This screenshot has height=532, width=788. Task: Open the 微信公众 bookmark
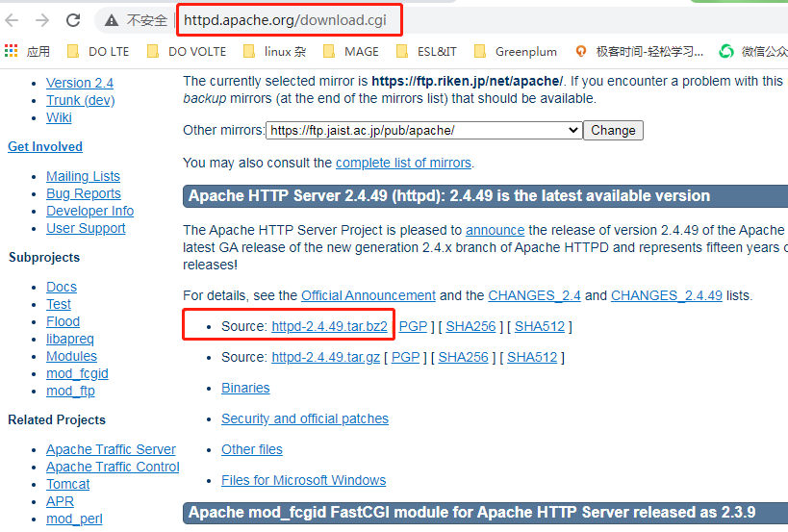click(753, 51)
